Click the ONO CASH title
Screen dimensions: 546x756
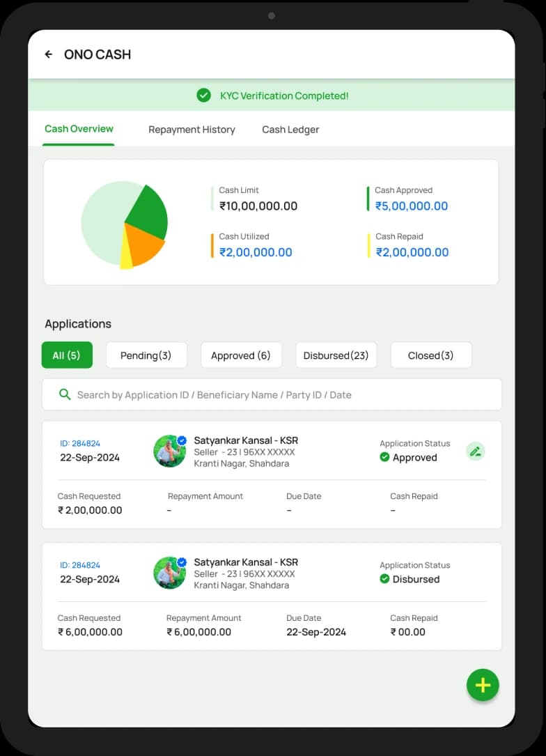click(x=97, y=54)
